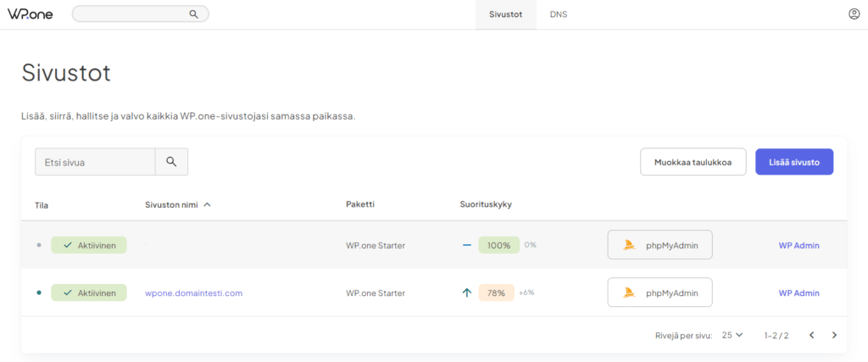Switch to the Sivustot tab
This screenshot has height=362, width=868.
click(506, 14)
